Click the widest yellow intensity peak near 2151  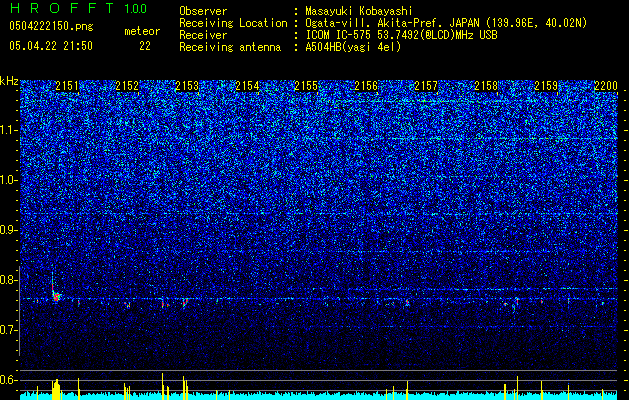pyautogui.click(x=56, y=389)
